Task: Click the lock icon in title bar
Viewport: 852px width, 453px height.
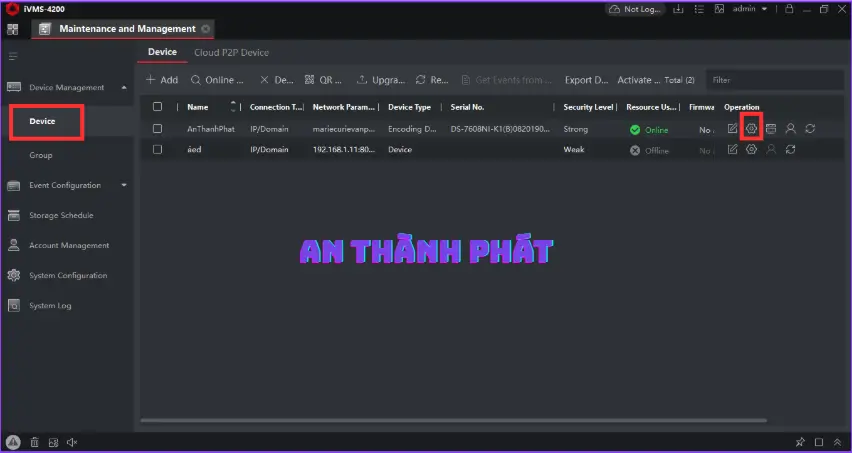Action: click(789, 9)
